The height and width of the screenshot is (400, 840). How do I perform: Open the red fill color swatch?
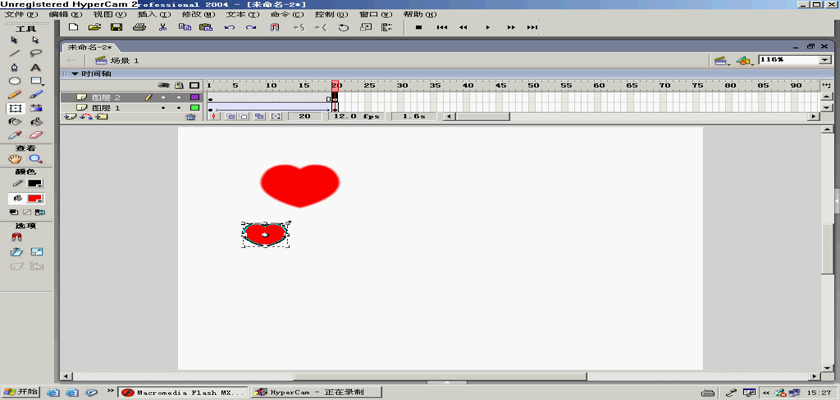(x=35, y=198)
